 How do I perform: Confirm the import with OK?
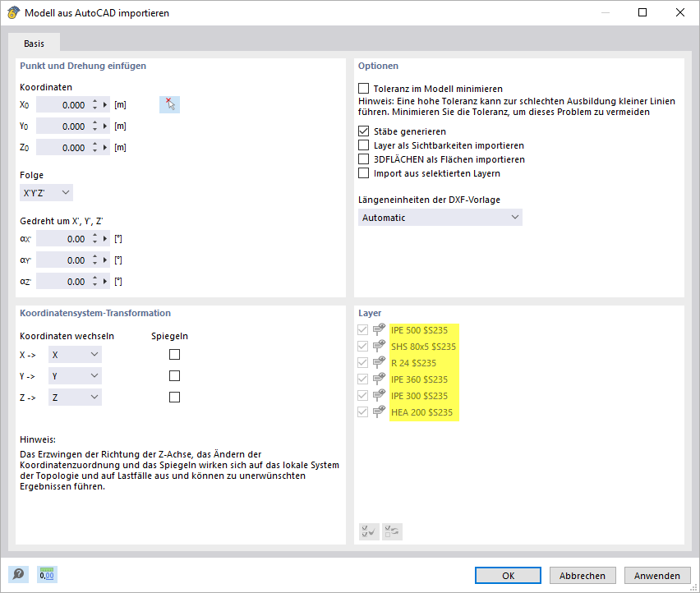508,576
